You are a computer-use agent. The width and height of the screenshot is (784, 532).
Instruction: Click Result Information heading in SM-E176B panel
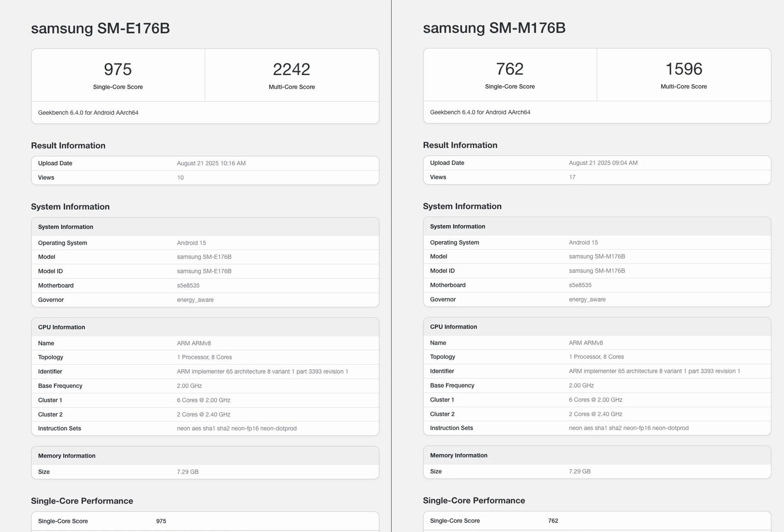coord(68,146)
